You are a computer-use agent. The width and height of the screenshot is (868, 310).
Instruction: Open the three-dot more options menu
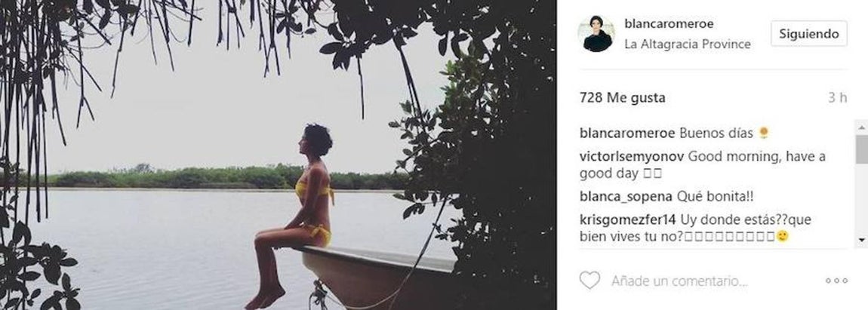tap(836, 281)
